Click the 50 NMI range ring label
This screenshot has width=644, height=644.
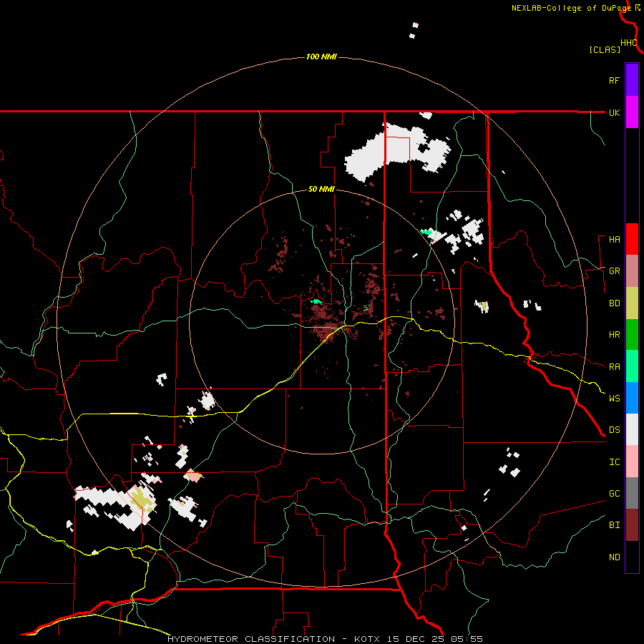pyautogui.click(x=321, y=190)
